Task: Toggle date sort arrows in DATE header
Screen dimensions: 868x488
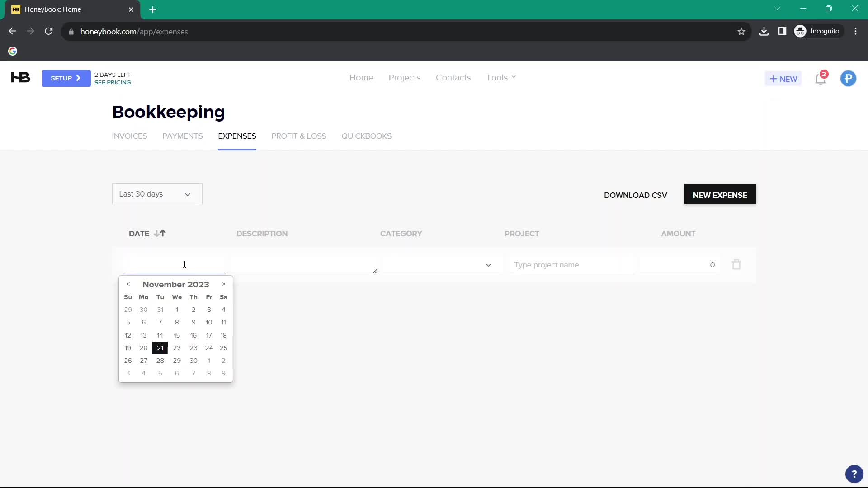Action: tap(160, 234)
